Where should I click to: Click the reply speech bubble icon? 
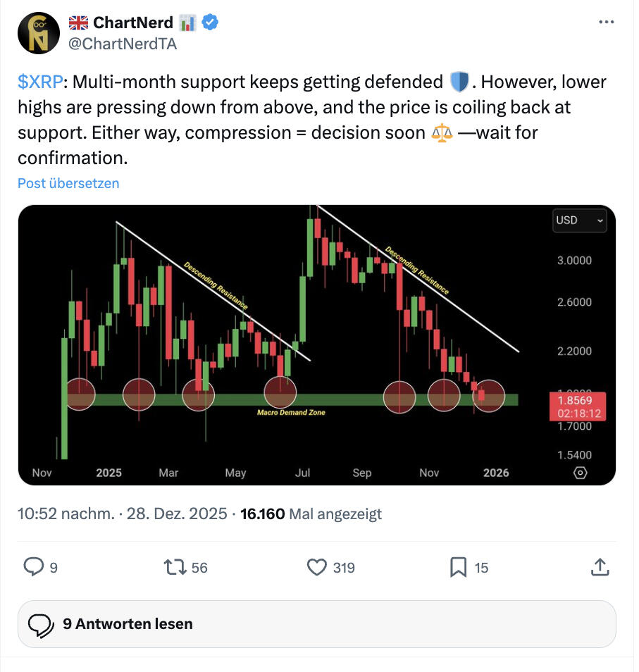35,567
